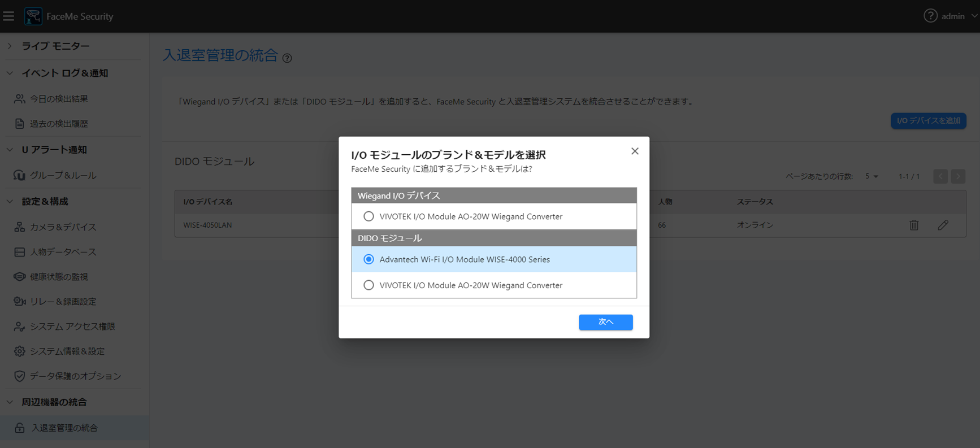
Task: Open グループ&ルール menu item
Action: [63, 175]
